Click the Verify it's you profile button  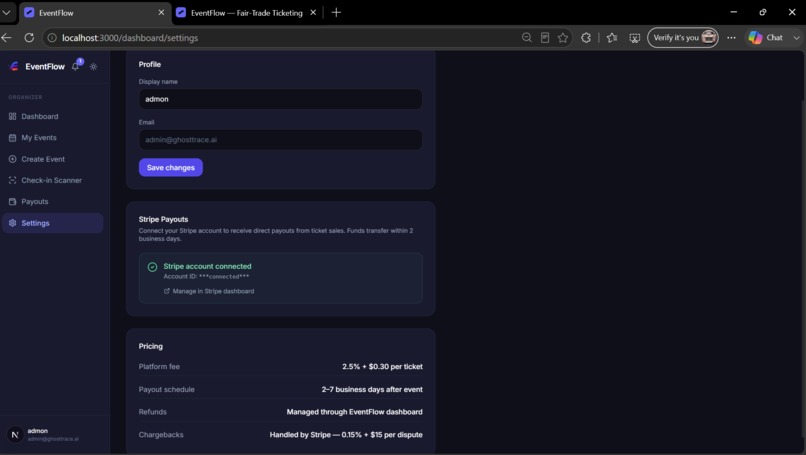coord(683,38)
